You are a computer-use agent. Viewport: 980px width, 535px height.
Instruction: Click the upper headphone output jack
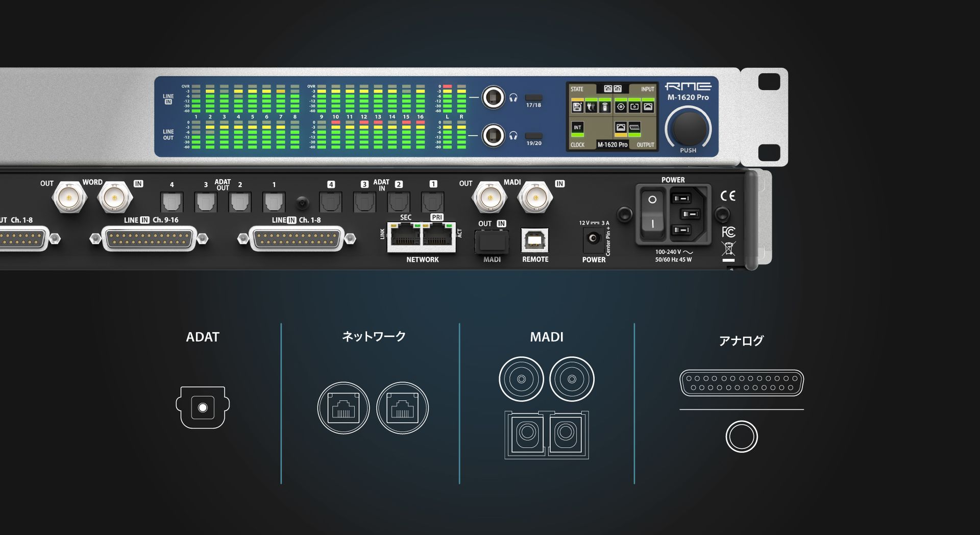coord(493,97)
